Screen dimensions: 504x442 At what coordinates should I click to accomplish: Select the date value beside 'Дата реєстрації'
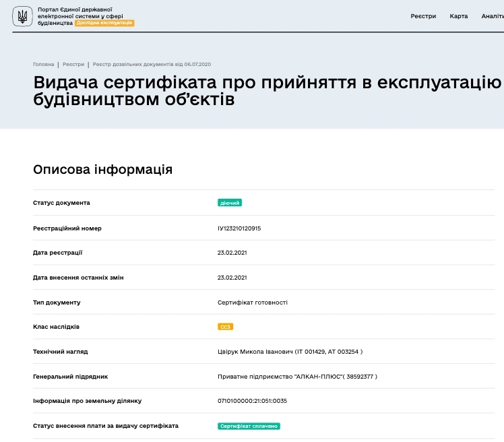point(232,253)
